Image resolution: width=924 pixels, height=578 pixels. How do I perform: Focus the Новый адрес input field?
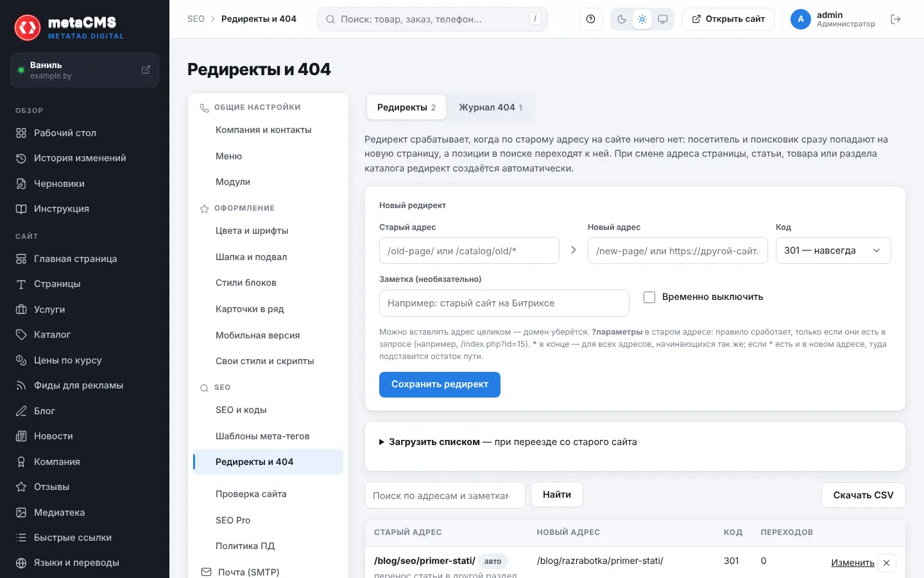(x=678, y=250)
